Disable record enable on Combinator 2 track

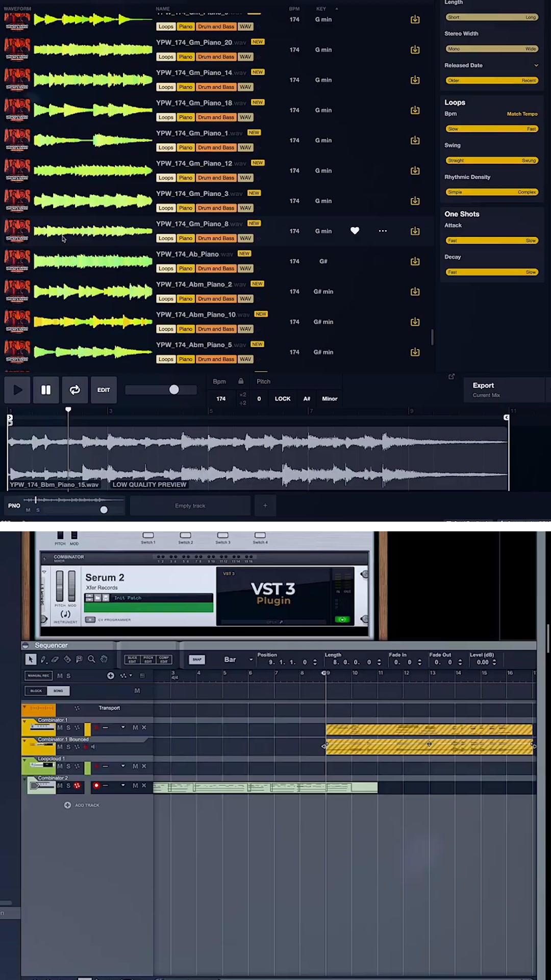tap(96, 786)
